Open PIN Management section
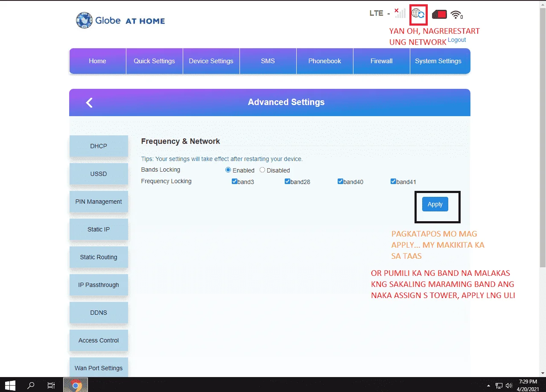The image size is (546, 392). coord(99,202)
